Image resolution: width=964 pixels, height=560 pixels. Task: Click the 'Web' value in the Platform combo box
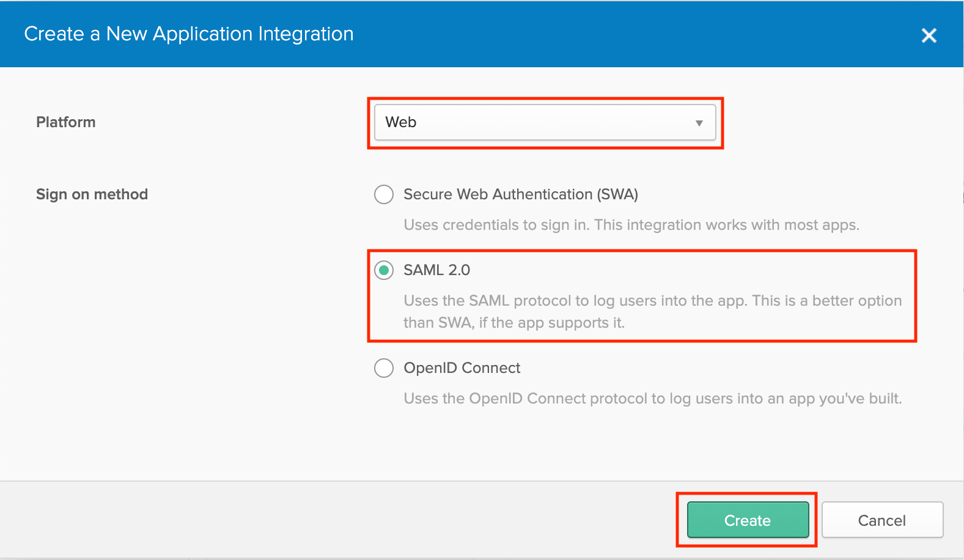401,122
